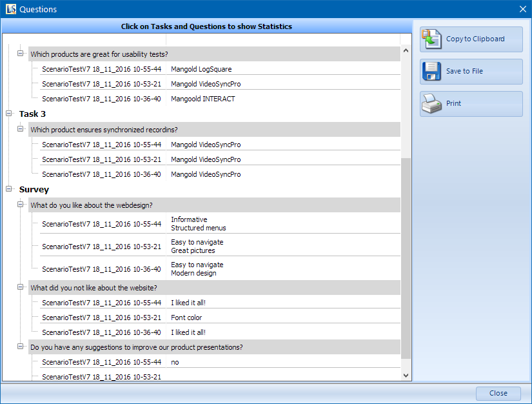Click the scrollbar down arrow
Image resolution: width=532 pixels, height=404 pixels.
[x=406, y=375]
